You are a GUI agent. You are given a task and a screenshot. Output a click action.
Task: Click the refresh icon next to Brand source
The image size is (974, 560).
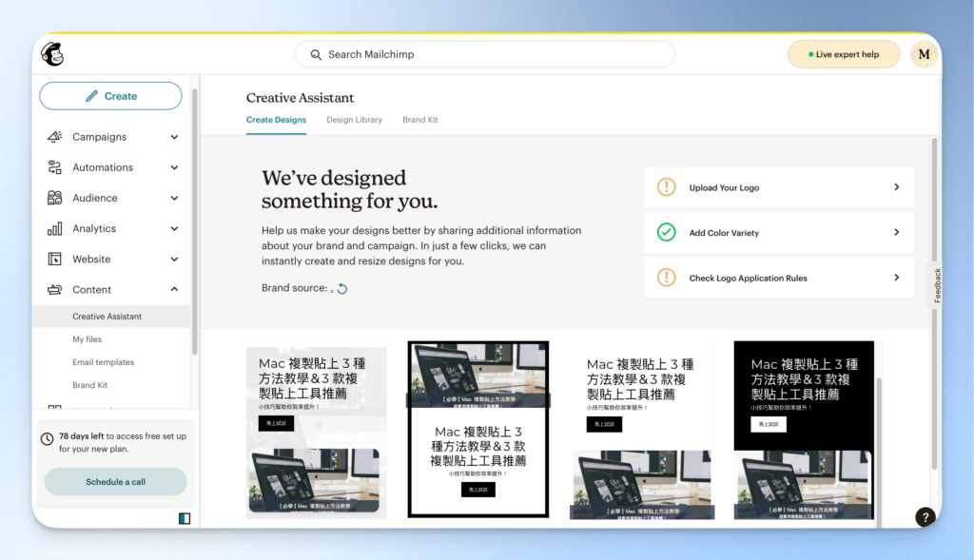(x=342, y=289)
